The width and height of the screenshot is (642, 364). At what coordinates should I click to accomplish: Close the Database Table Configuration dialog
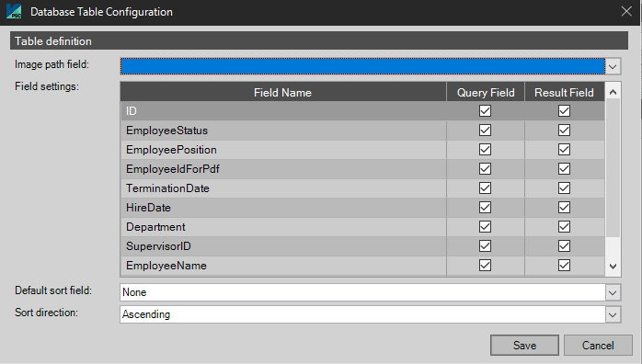pos(626,11)
